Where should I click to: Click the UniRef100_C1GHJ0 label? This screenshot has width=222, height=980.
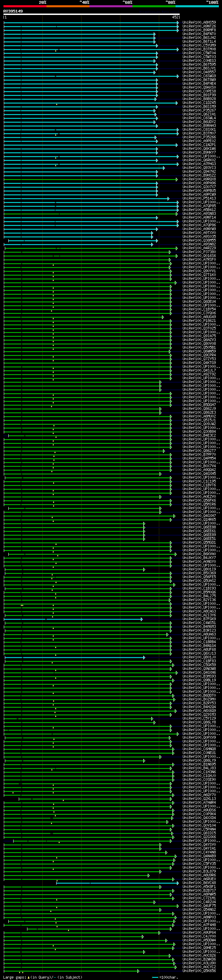[199, 776]
